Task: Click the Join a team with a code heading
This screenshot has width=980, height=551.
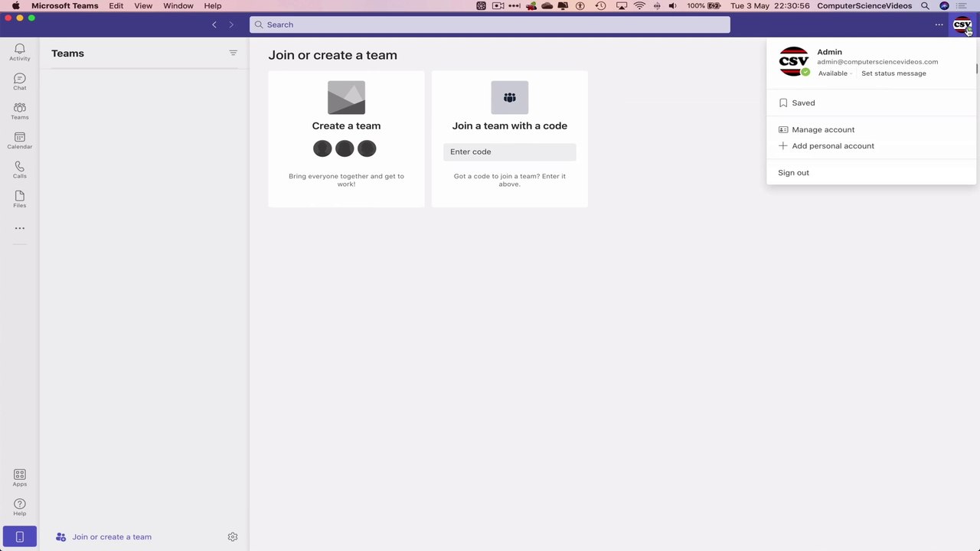Action: (x=509, y=126)
